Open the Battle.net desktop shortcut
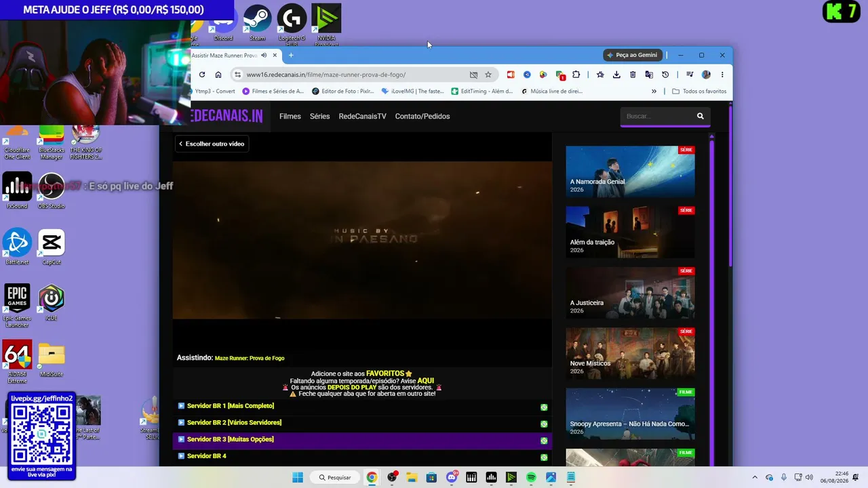Screen dimensions: 868x488 point(17,247)
